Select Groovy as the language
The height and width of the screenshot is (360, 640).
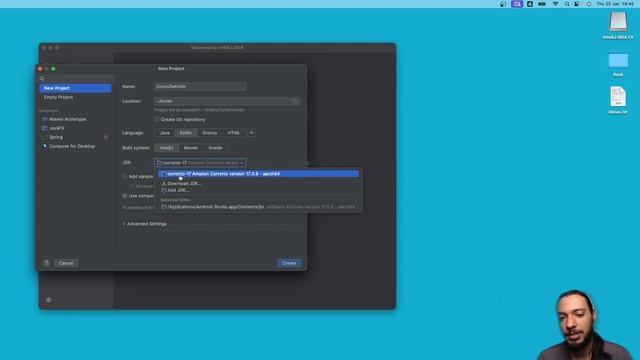(x=209, y=133)
